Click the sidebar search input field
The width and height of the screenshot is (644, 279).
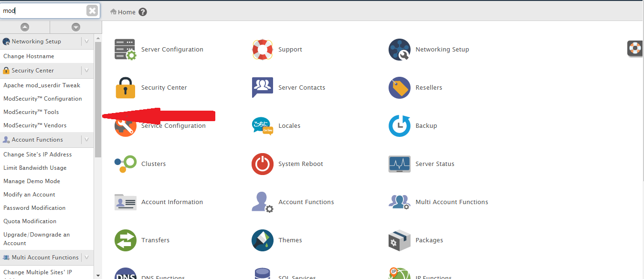(43, 10)
